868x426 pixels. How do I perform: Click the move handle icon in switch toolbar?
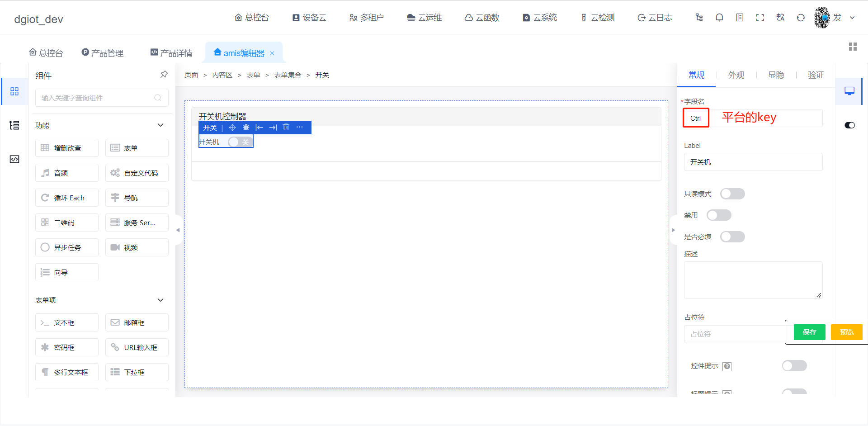click(232, 128)
